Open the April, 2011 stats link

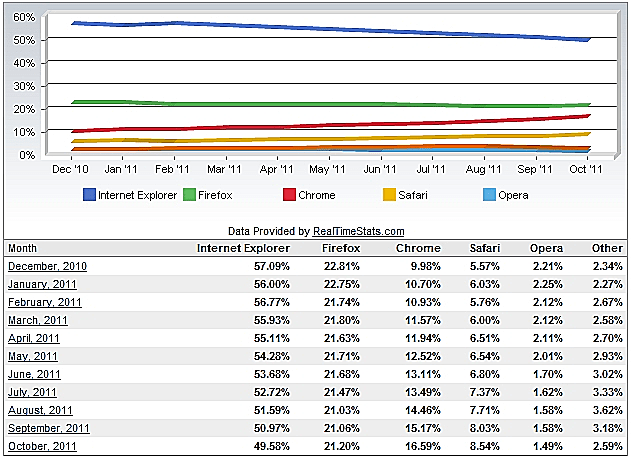(x=34, y=338)
